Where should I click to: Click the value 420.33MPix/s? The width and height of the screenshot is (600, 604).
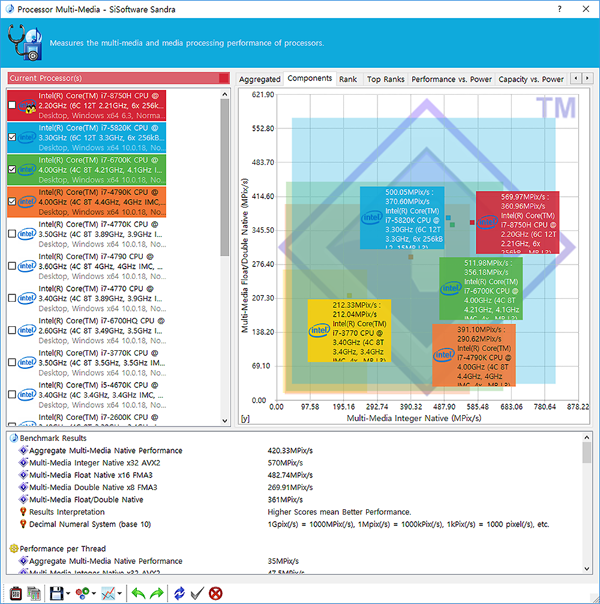290,450
